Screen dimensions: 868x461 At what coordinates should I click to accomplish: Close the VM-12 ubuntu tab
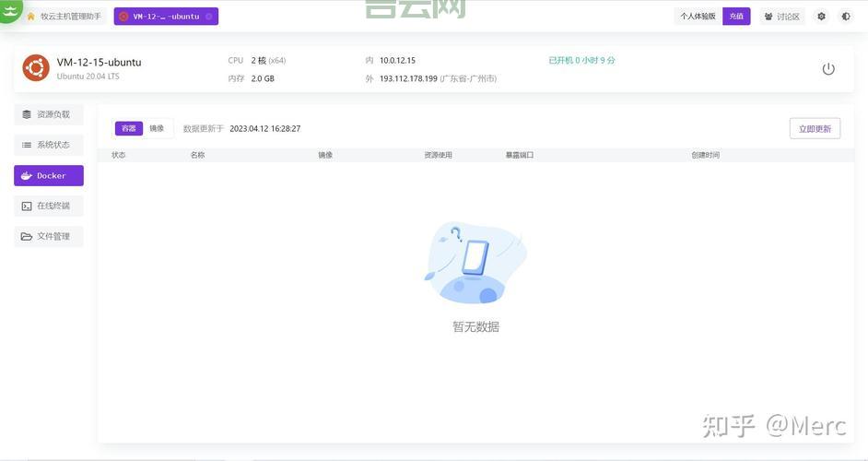pos(208,17)
